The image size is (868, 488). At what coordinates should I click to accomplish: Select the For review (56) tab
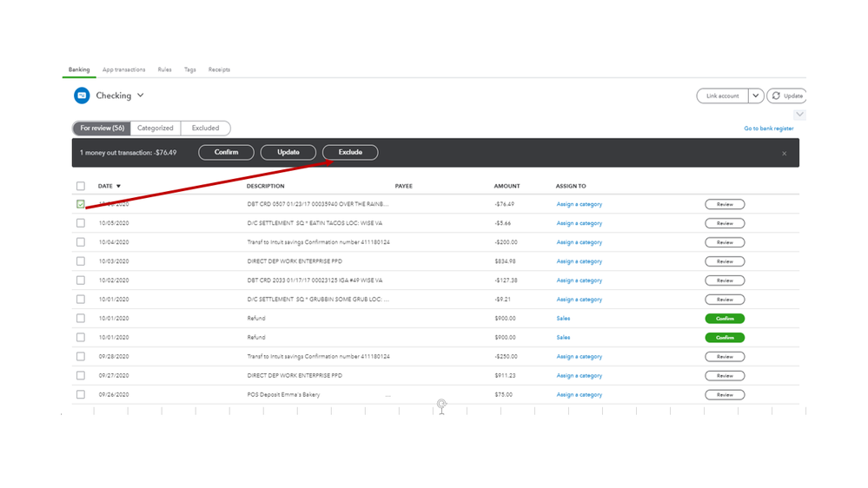102,128
